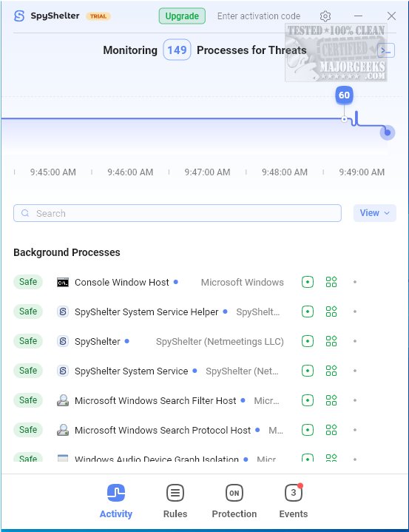Click the 9:47:00 AM timeline label
409x532 pixels.
pyautogui.click(x=207, y=172)
